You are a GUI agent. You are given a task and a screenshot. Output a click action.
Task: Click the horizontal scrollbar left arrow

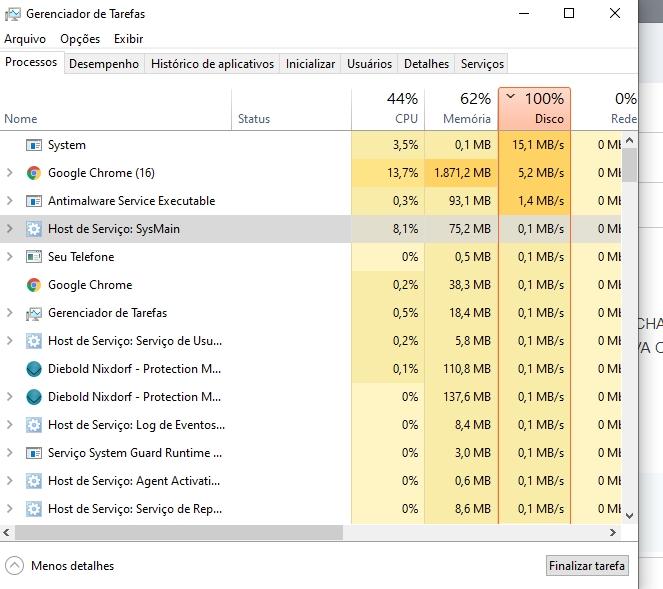(x=6, y=533)
